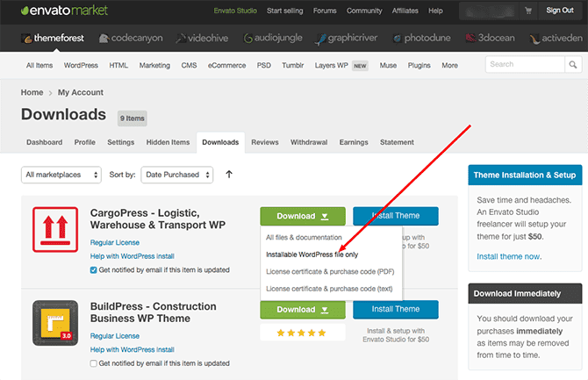
Task: Open the Forums link
Action: click(x=325, y=11)
